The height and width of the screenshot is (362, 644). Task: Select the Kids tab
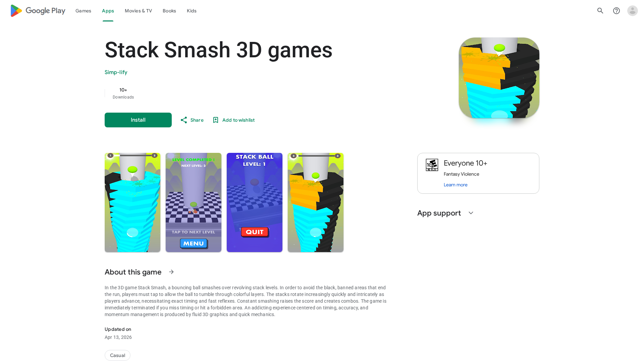pyautogui.click(x=192, y=11)
